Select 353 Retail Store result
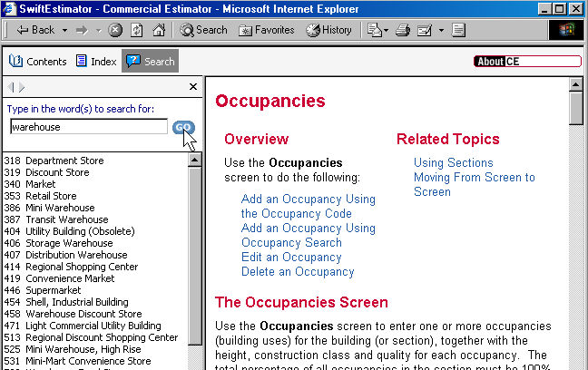 (40, 196)
